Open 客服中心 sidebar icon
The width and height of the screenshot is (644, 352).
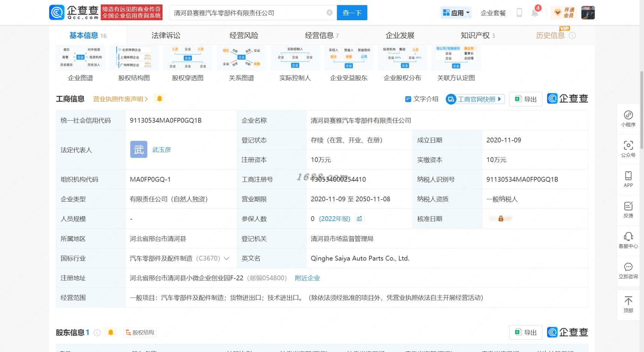(628, 240)
